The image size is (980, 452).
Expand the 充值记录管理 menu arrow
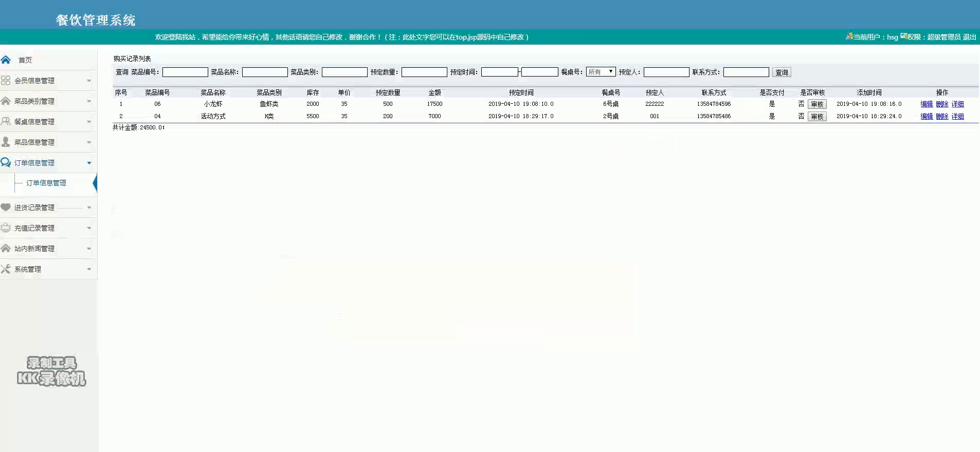click(89, 228)
